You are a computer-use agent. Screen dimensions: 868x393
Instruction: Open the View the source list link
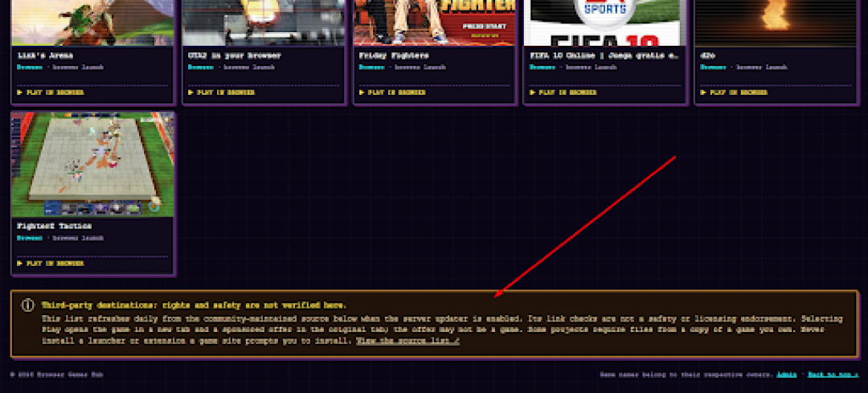(408, 341)
